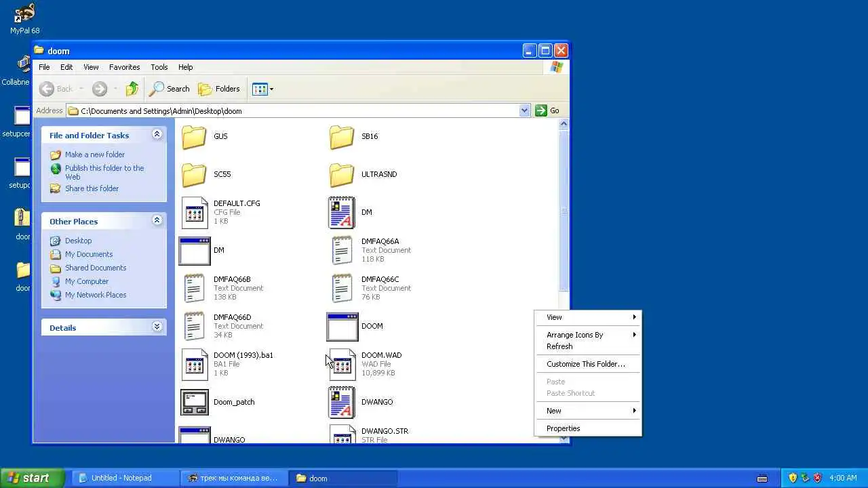Choose Refresh from the context menu
The image size is (868, 488).
(587, 346)
